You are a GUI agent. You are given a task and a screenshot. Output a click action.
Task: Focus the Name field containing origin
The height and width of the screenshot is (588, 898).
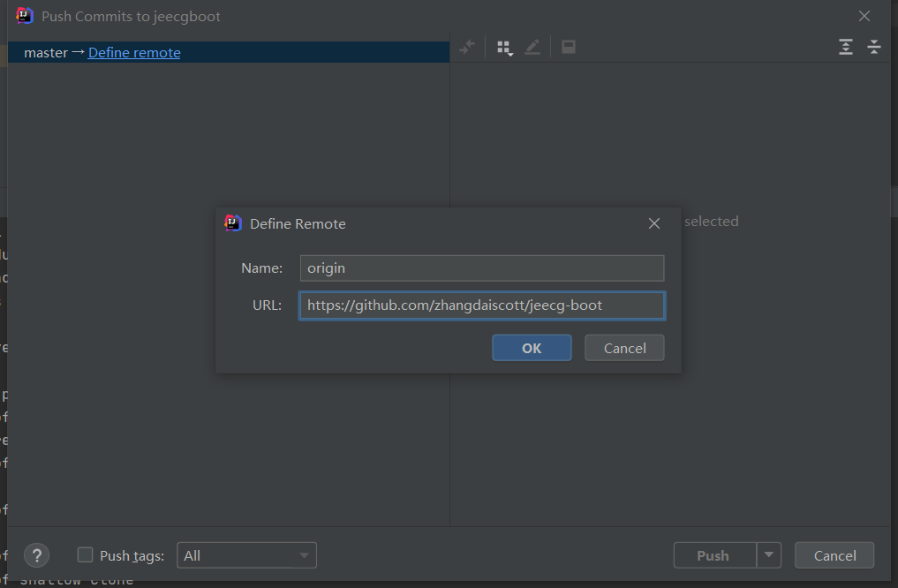(x=482, y=268)
